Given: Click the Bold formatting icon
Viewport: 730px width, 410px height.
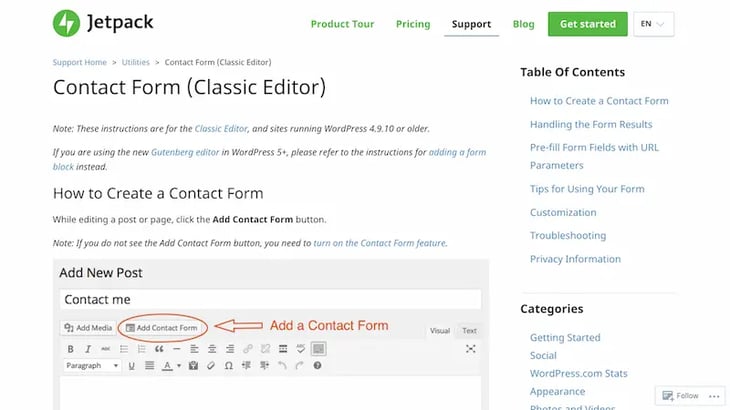Looking at the screenshot, I should [x=71, y=349].
